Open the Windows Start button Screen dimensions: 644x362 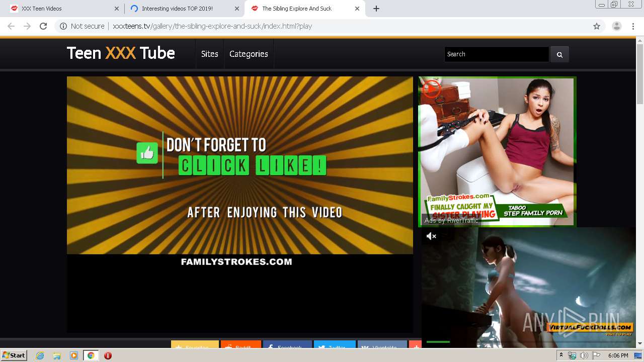click(14, 355)
